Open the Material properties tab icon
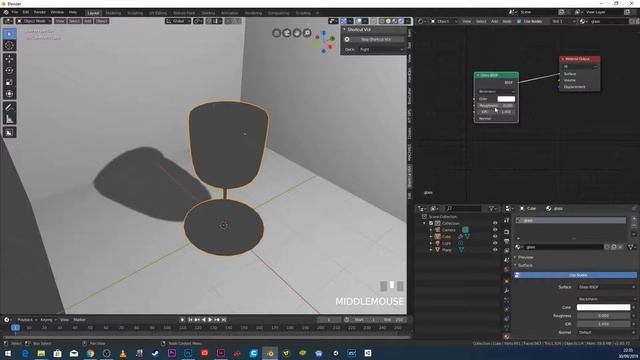640x360 pixels. (x=507, y=337)
